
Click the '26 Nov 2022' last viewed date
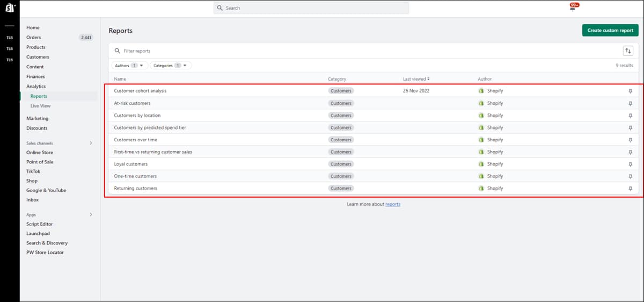(416, 91)
